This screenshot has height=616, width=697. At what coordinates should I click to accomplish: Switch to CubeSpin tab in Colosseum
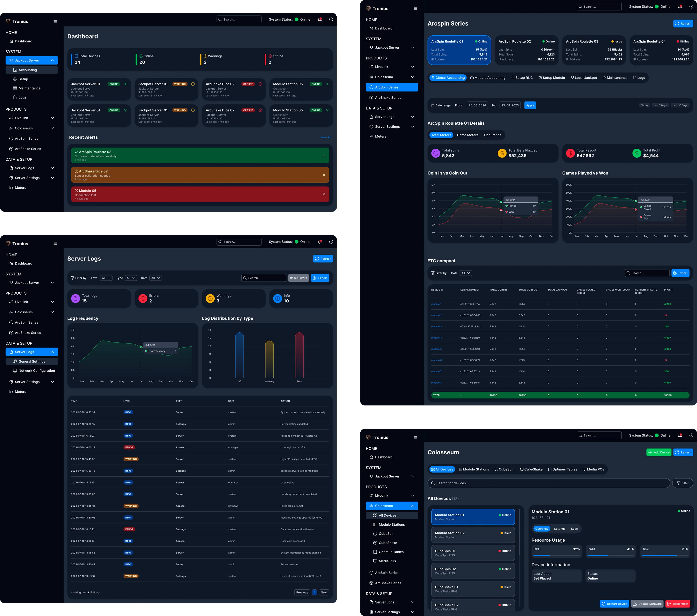pos(504,469)
